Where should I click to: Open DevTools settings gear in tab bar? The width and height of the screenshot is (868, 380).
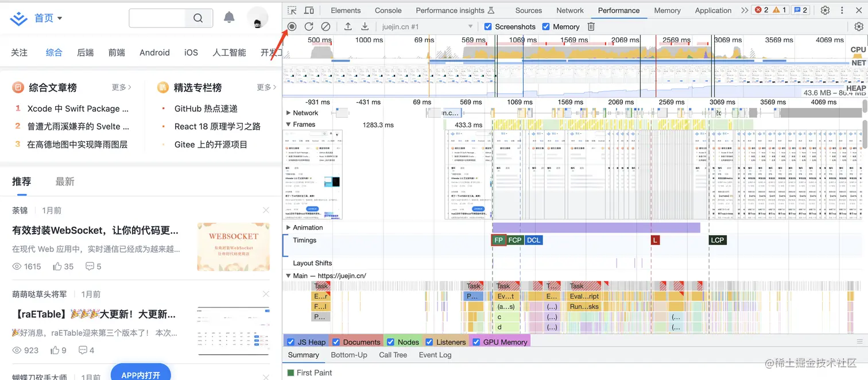point(825,10)
